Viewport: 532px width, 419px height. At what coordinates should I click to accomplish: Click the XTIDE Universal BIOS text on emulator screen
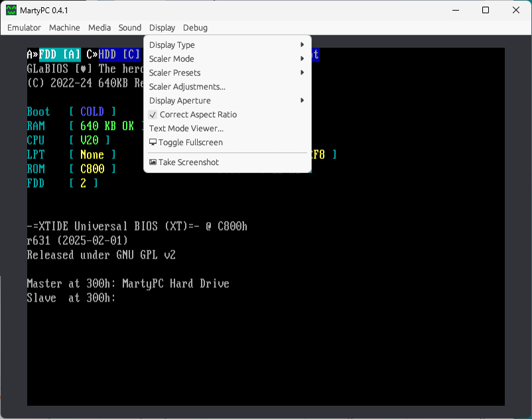click(137, 227)
